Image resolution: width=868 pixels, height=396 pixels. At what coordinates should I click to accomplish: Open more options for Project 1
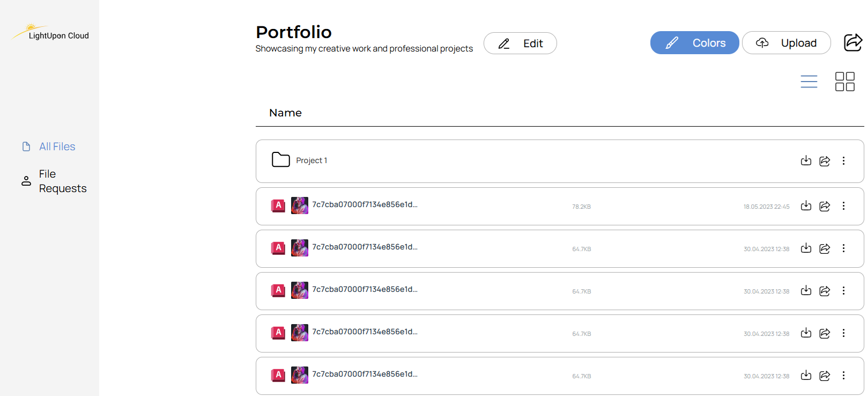pos(843,161)
